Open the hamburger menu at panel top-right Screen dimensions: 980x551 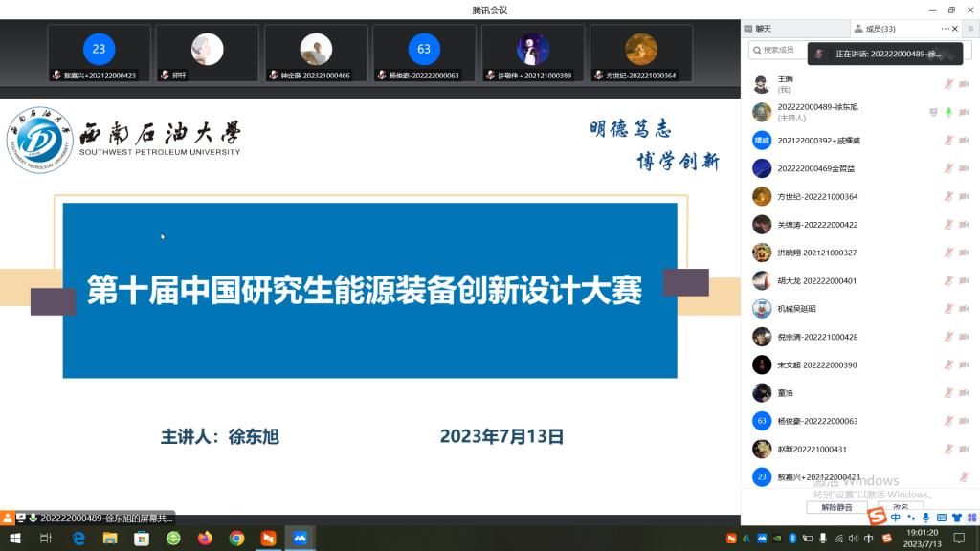point(969,29)
